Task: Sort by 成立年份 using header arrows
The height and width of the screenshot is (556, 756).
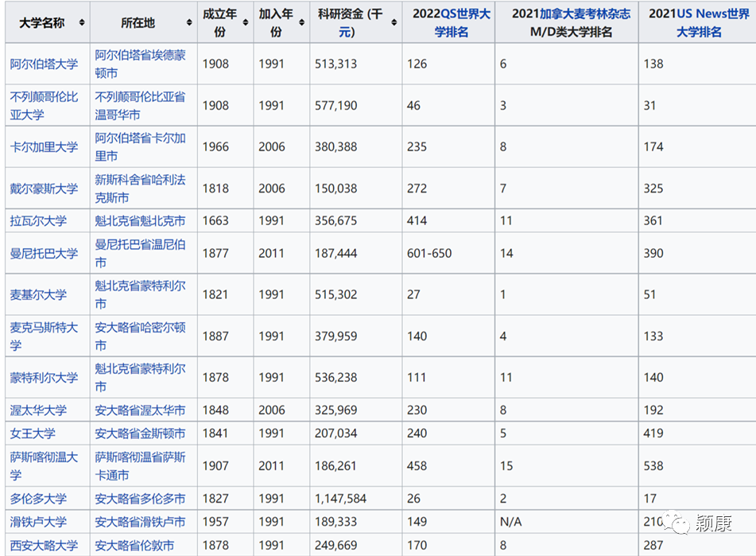Action: coord(245,23)
